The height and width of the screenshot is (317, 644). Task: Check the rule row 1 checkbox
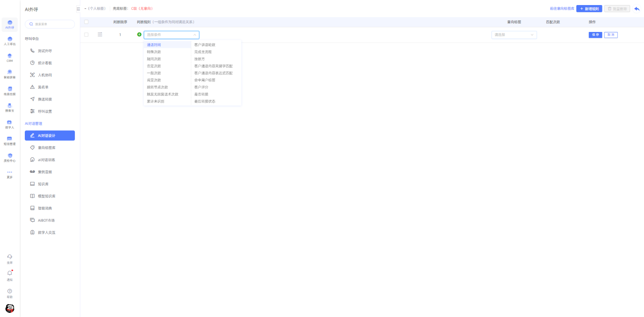[86, 34]
